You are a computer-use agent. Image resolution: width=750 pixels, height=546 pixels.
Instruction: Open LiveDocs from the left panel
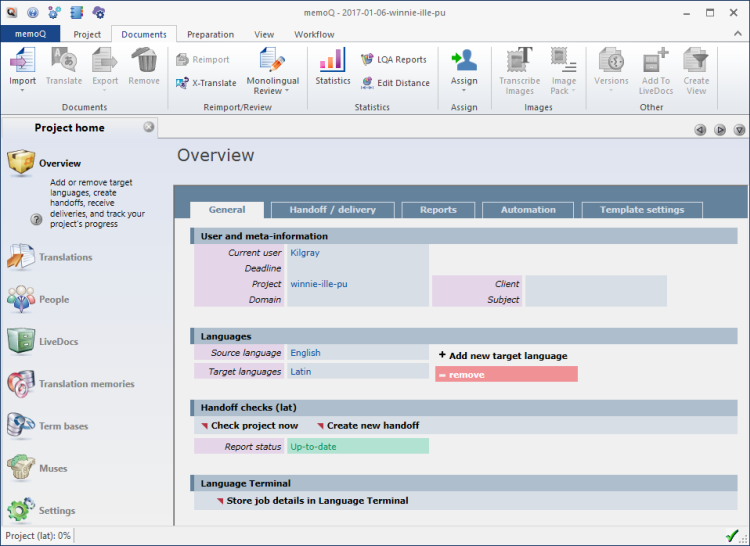click(x=58, y=341)
